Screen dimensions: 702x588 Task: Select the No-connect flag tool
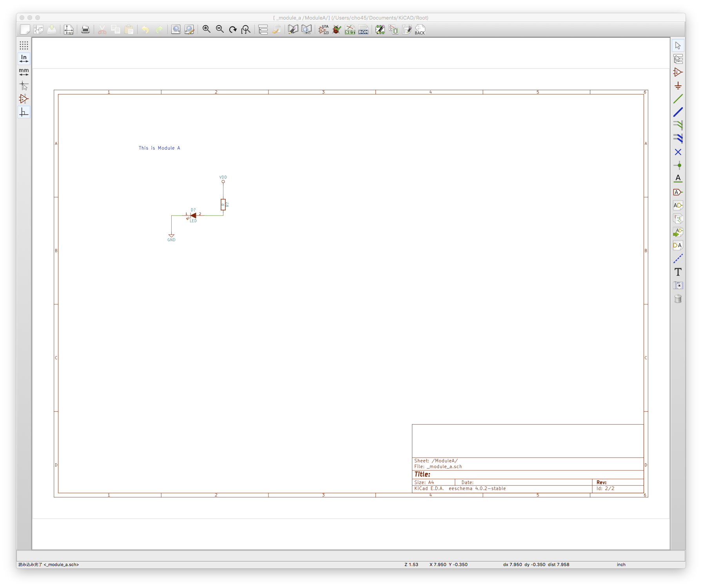pyautogui.click(x=678, y=152)
